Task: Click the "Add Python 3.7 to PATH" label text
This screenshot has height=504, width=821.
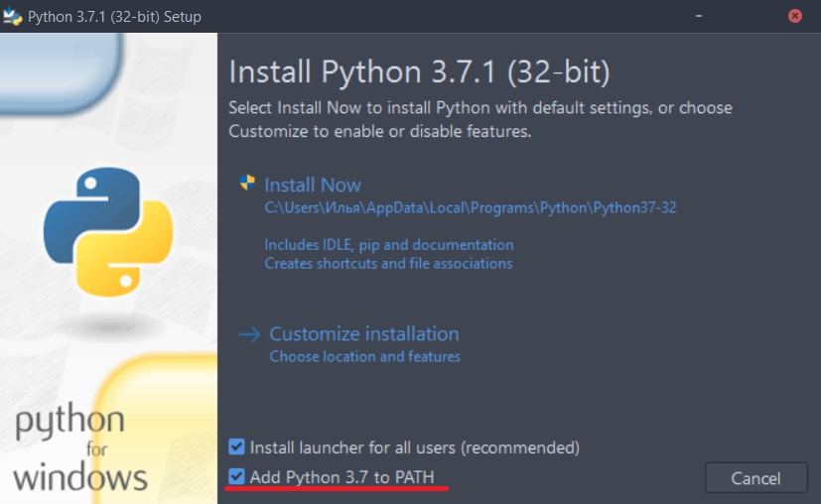Action: point(342,477)
